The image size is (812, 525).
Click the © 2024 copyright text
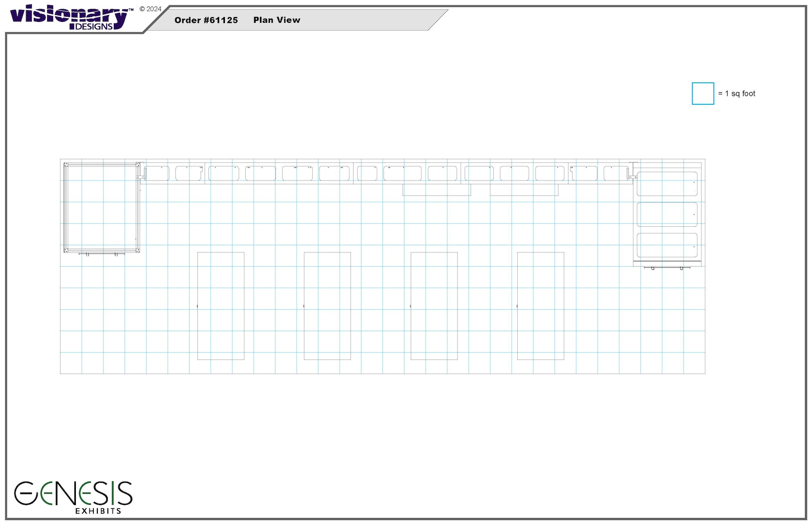coord(151,9)
